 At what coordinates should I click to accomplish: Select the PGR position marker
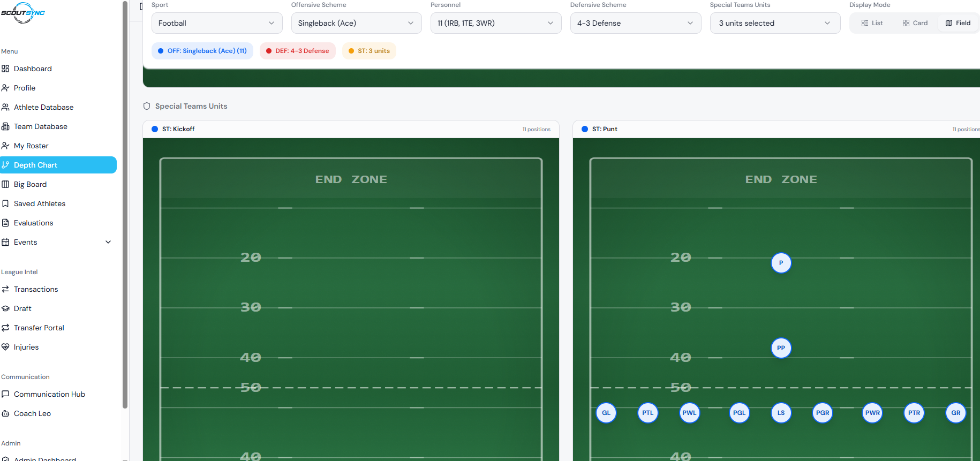click(x=823, y=413)
